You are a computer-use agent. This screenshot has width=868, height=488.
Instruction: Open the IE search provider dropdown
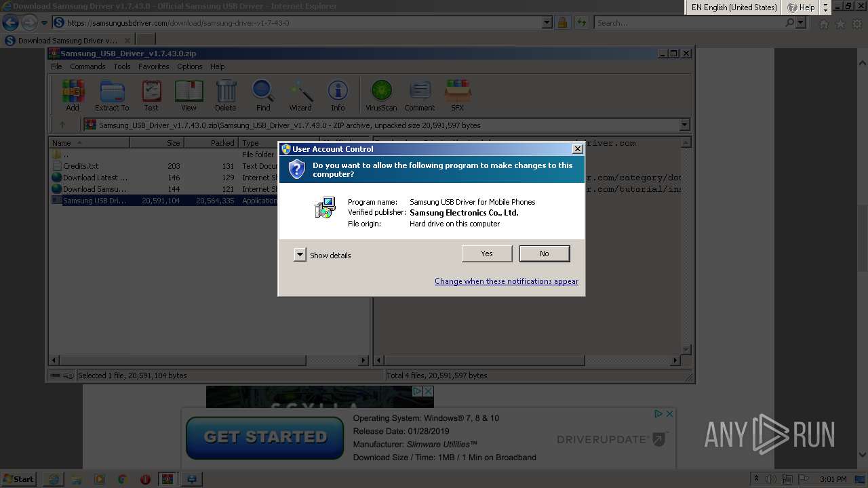coord(801,23)
